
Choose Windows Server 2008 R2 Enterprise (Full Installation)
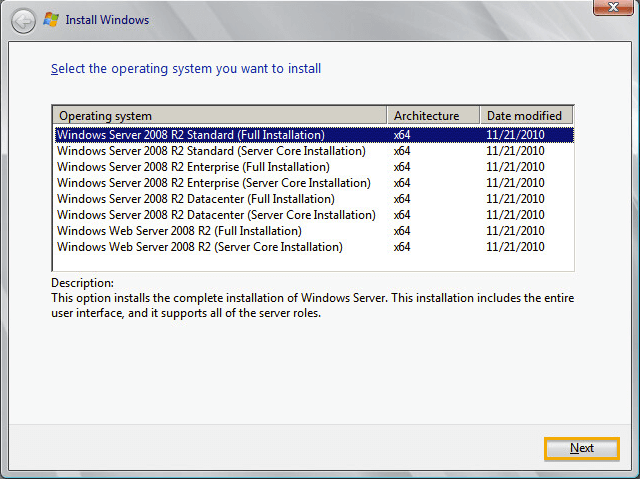click(x=193, y=167)
